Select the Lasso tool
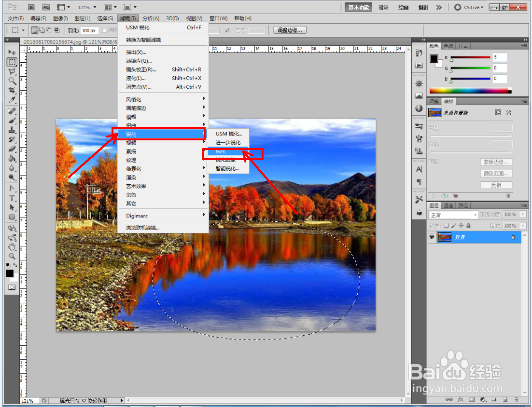 click(12, 71)
